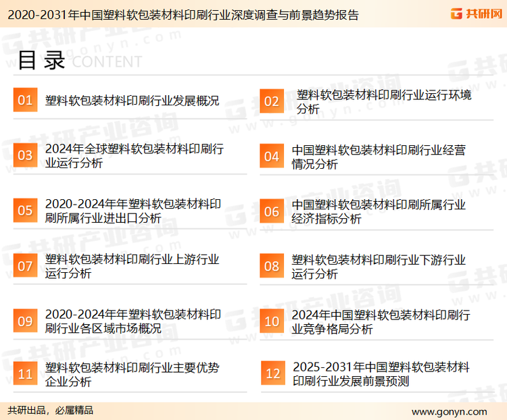Click the orange 08 number badge
Screen dimensions: 507x420
272,266
